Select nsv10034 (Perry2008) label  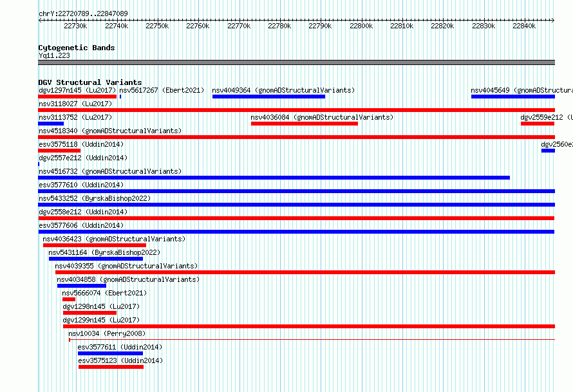pos(107,333)
